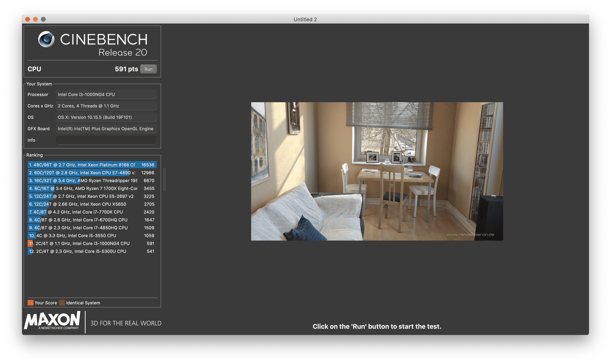Select the Ryzen Threadripper ranking row
The height and width of the screenshot is (364, 611).
[x=91, y=181]
